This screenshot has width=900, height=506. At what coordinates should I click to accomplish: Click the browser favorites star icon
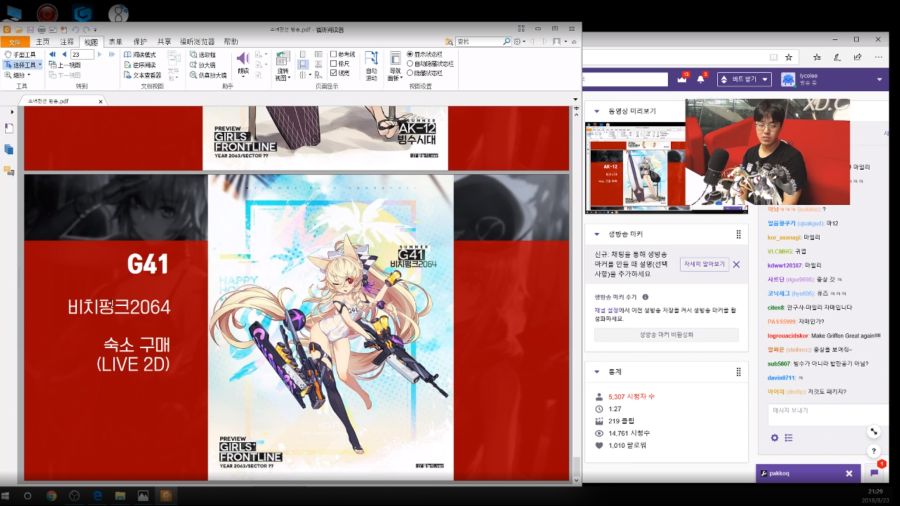(x=789, y=57)
